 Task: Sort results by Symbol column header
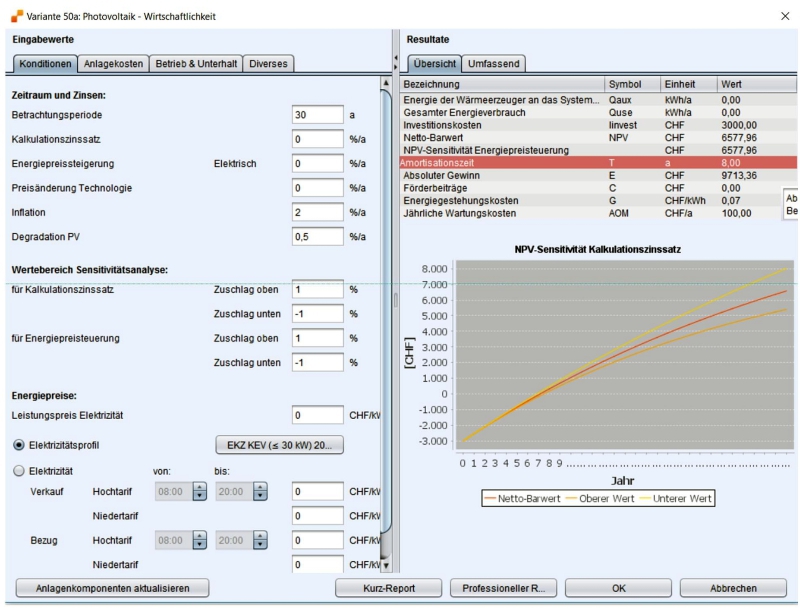(632, 84)
